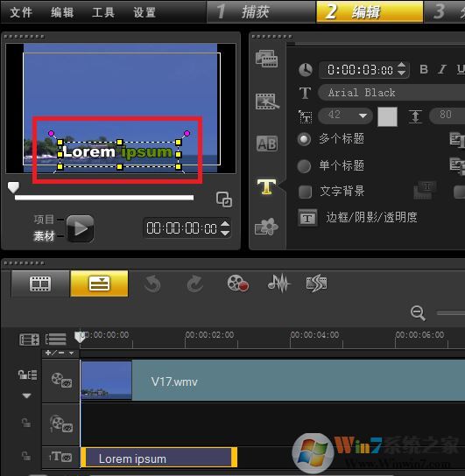Open the 编辑 menu
The height and width of the screenshot is (476, 465).
click(62, 12)
